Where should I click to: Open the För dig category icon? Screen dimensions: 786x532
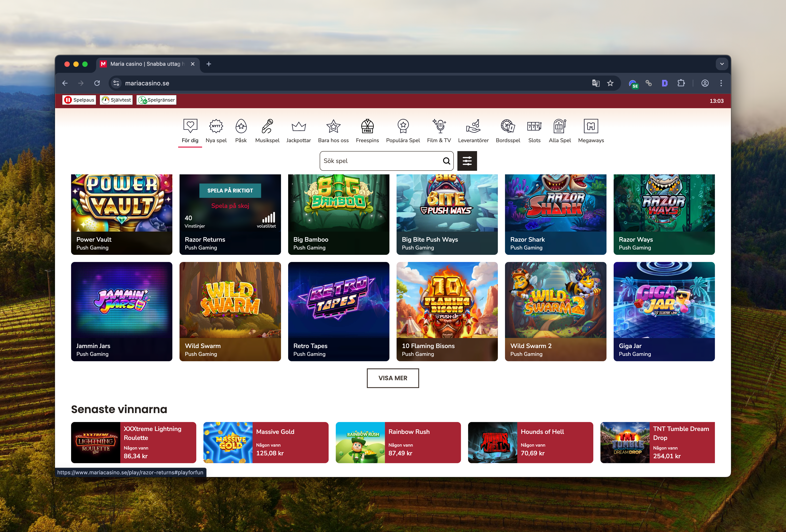[x=190, y=126]
